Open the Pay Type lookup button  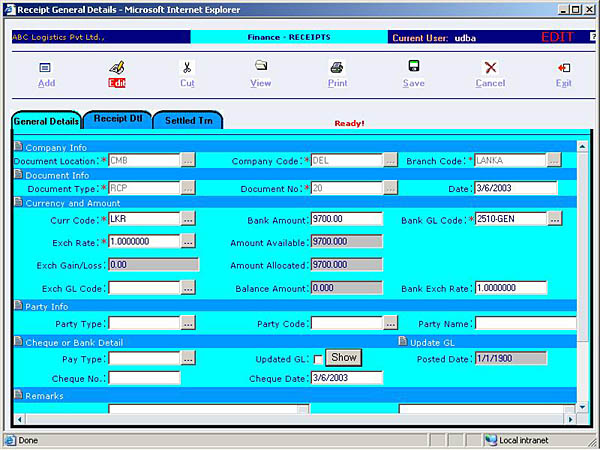click(x=188, y=359)
